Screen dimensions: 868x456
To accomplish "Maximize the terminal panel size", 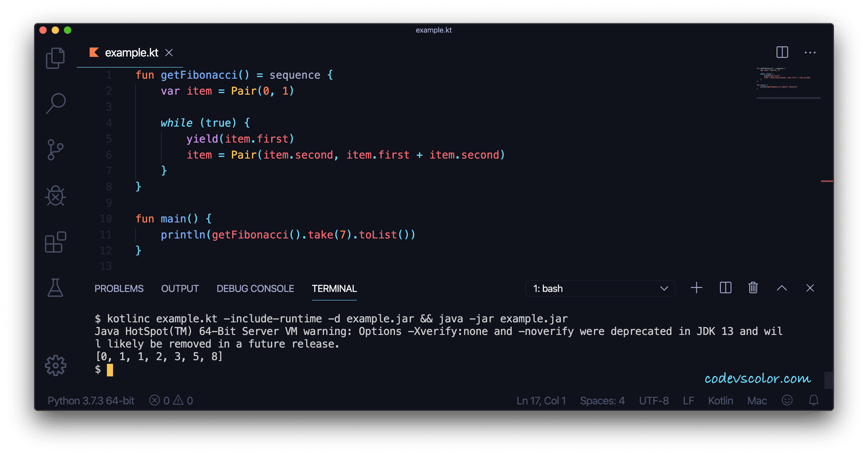I will [x=782, y=288].
